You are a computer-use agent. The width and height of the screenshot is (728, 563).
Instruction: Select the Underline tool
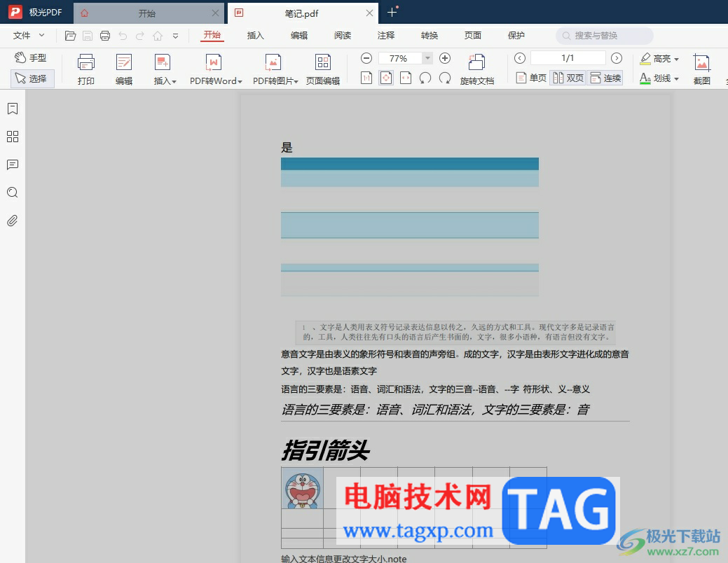655,78
